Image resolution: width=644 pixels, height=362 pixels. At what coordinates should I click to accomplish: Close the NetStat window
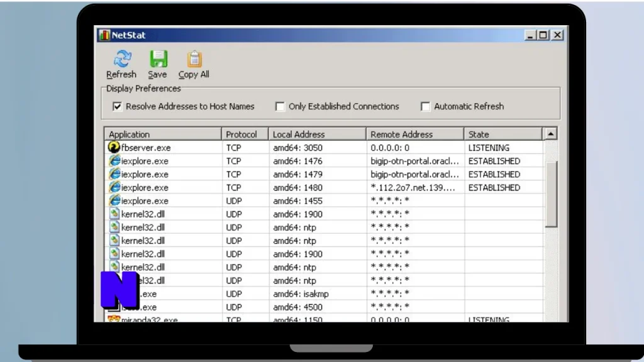point(557,35)
